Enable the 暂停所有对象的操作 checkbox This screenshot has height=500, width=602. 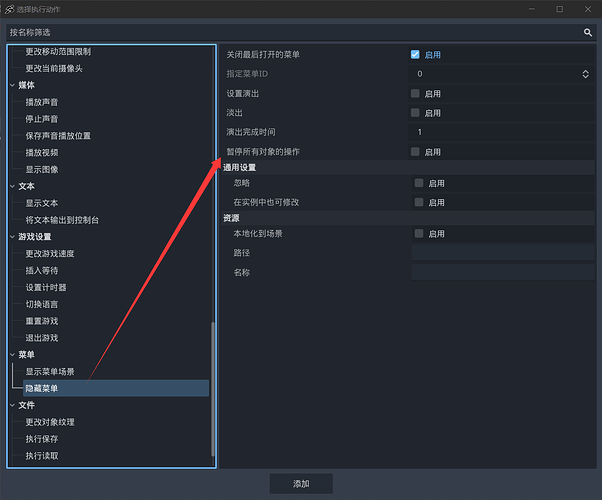(415, 152)
